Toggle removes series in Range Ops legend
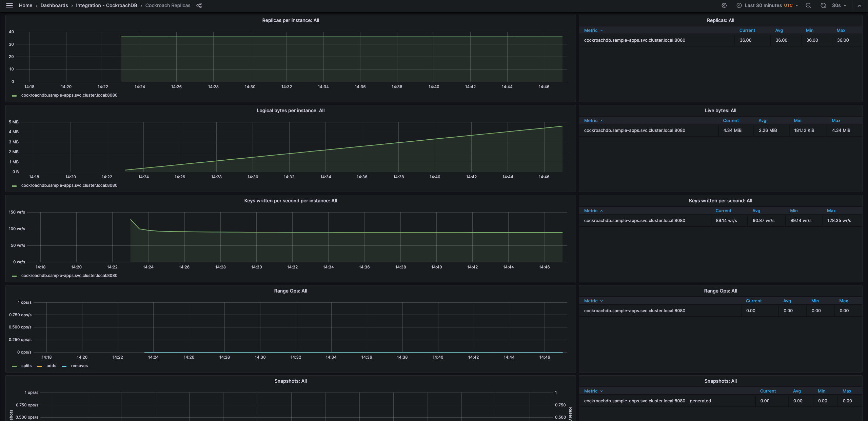 (79, 366)
